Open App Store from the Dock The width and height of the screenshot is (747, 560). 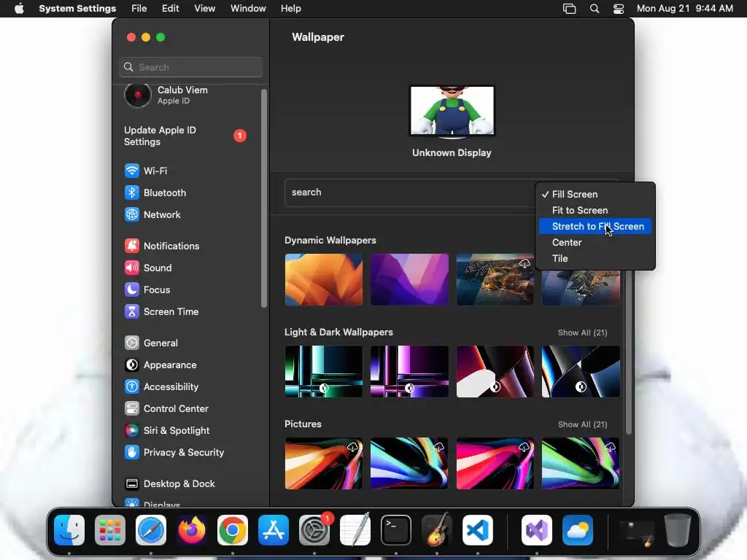point(274,530)
